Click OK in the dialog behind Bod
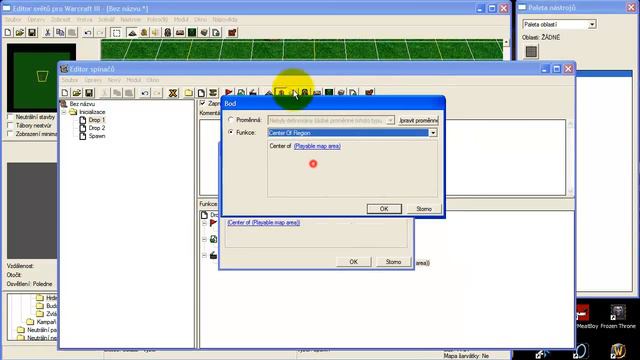The width and height of the screenshot is (640, 360). point(354,262)
